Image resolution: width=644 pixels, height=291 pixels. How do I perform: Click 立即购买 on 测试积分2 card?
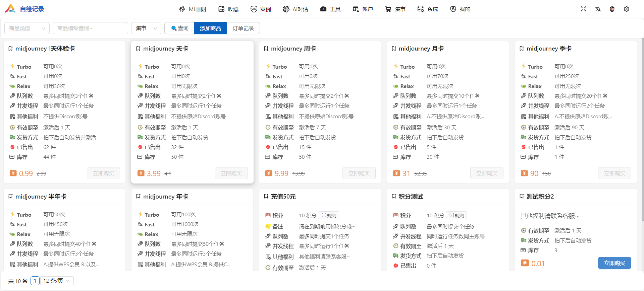(614, 263)
